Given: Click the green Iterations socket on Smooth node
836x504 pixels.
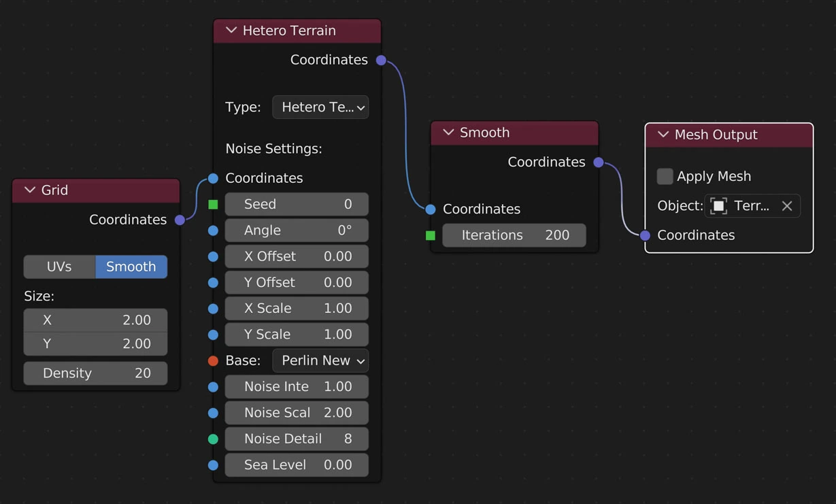Looking at the screenshot, I should point(431,235).
